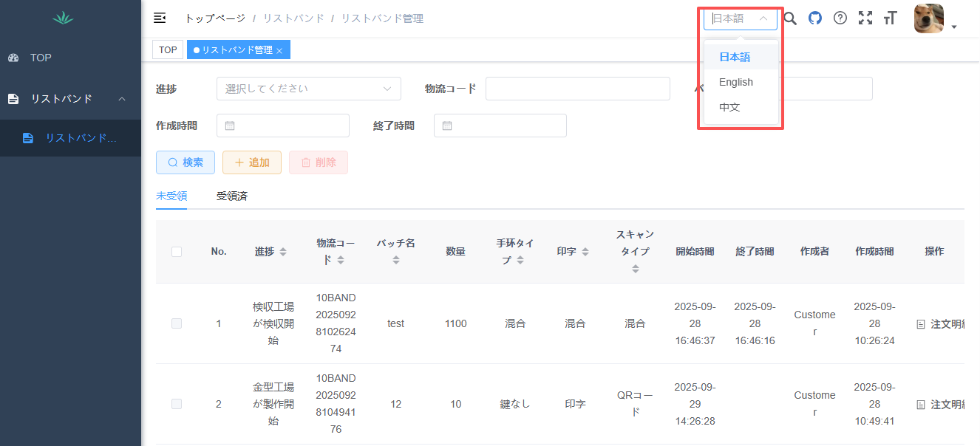
Task: Toggle fullscreen mode icon
Action: coord(865,18)
